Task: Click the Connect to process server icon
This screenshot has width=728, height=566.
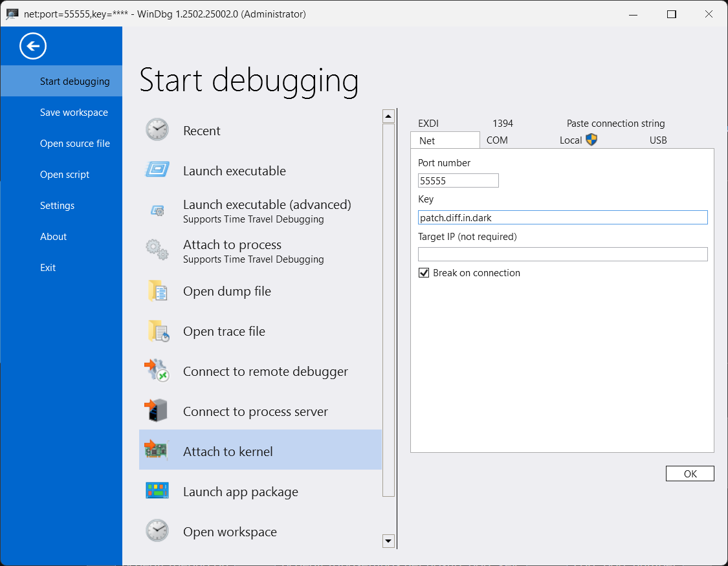Action: point(157,411)
